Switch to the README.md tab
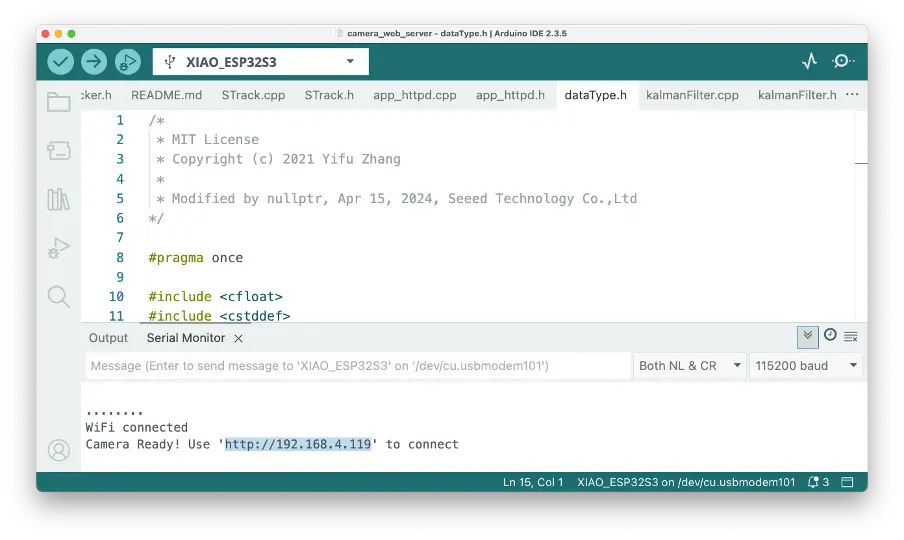 pos(166,96)
